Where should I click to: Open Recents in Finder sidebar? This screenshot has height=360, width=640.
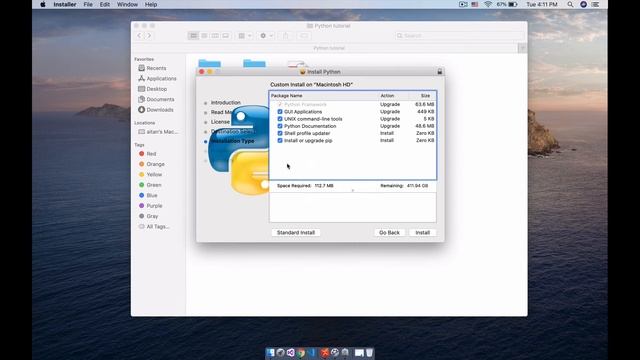pyautogui.click(x=156, y=68)
